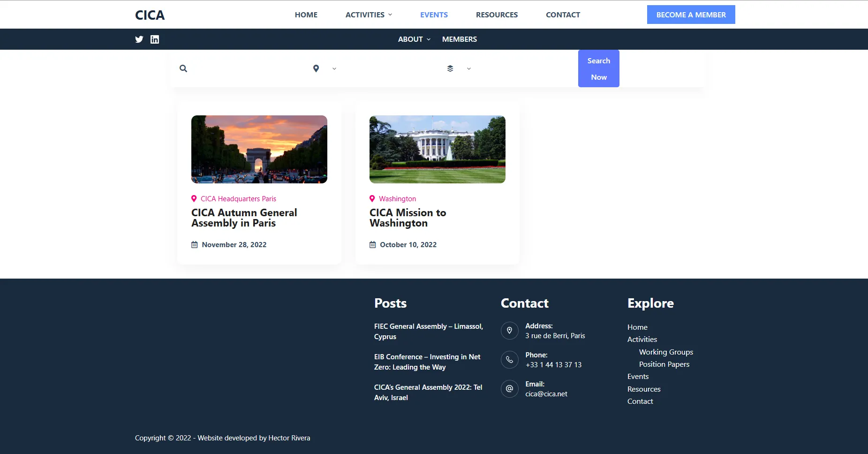Select Working Groups in footer Explore
This screenshot has height=454, width=868.
(666, 352)
